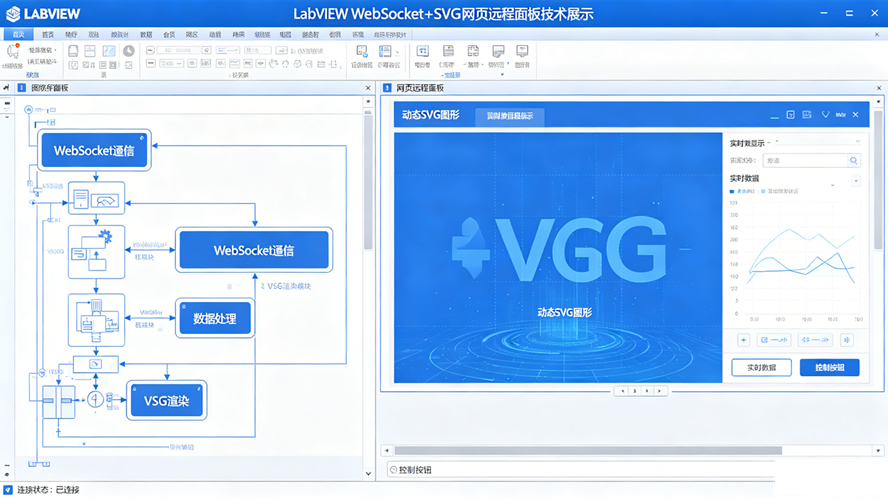Click the search magnifier icon in the web panel
The image size is (888, 498).
coord(853,161)
